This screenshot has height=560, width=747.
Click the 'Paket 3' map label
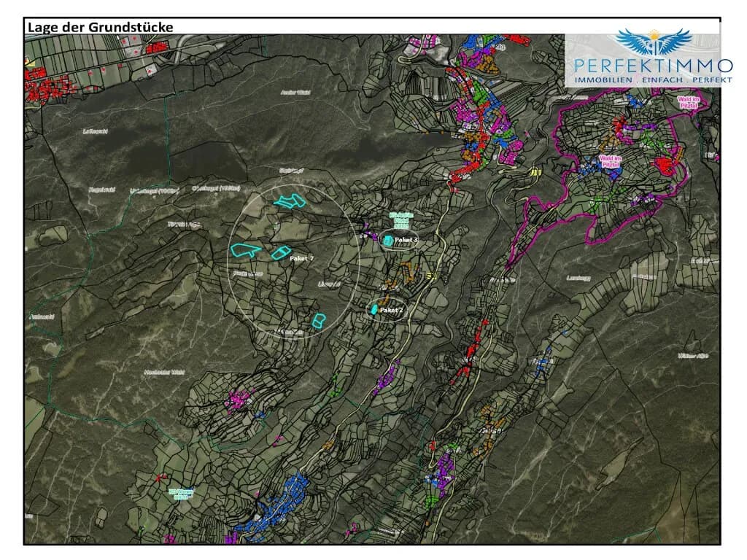click(x=406, y=240)
